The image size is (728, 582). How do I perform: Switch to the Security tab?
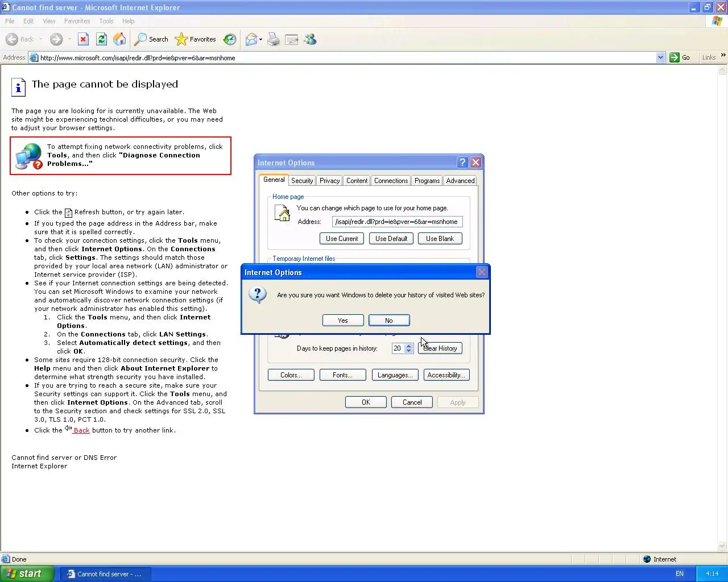[x=302, y=181]
